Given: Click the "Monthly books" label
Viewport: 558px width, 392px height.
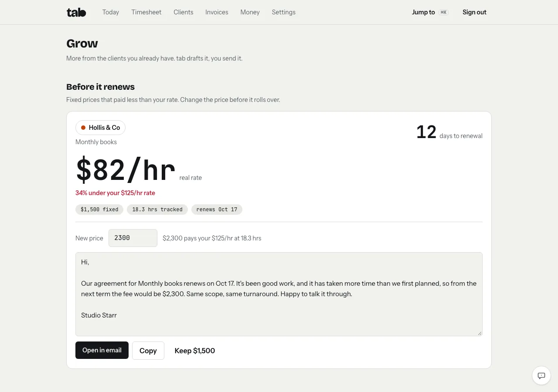Looking at the screenshot, I should 96,142.
